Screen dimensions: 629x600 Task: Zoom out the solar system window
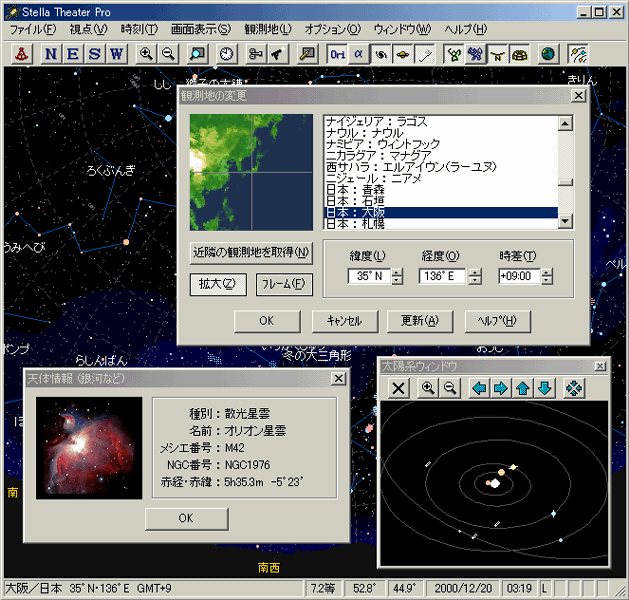coord(450,388)
